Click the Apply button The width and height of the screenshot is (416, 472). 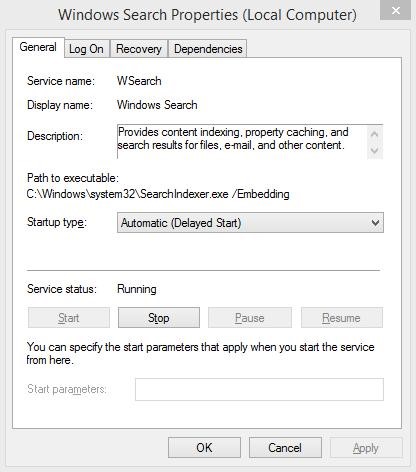pos(366,448)
